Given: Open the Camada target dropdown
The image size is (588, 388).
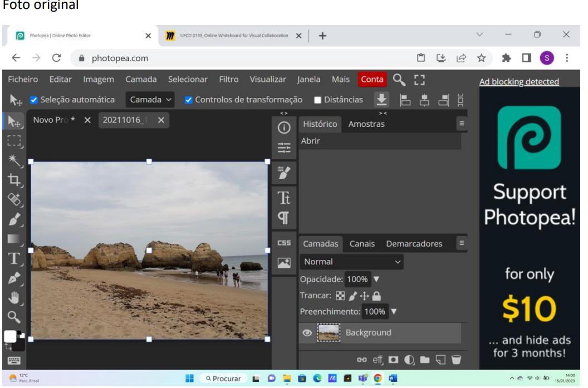Looking at the screenshot, I should click(x=151, y=100).
